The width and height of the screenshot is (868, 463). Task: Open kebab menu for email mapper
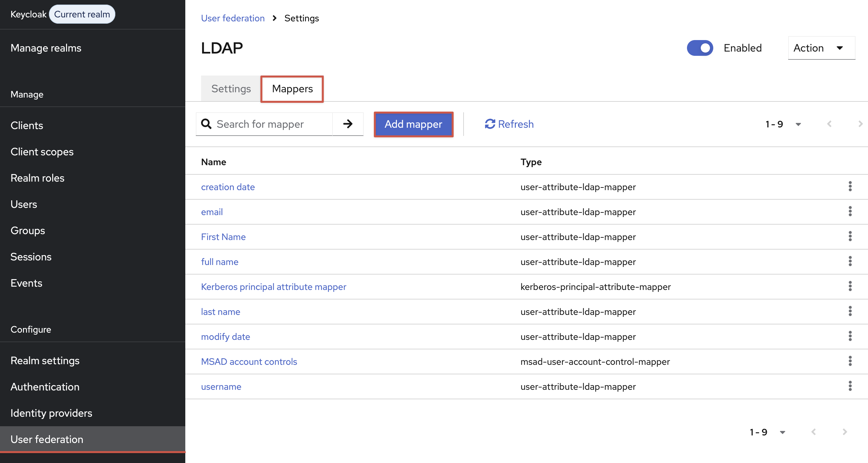pos(850,211)
